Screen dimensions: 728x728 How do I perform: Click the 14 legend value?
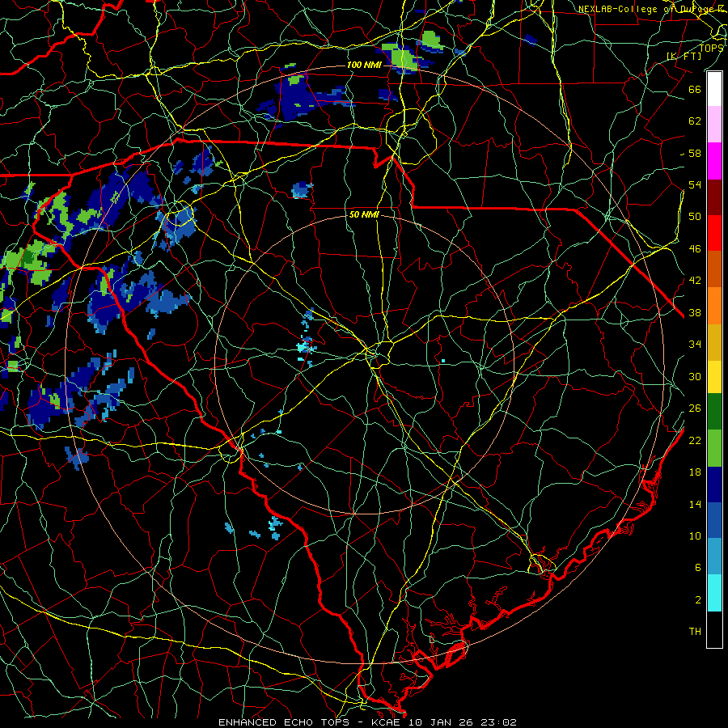[695, 504]
